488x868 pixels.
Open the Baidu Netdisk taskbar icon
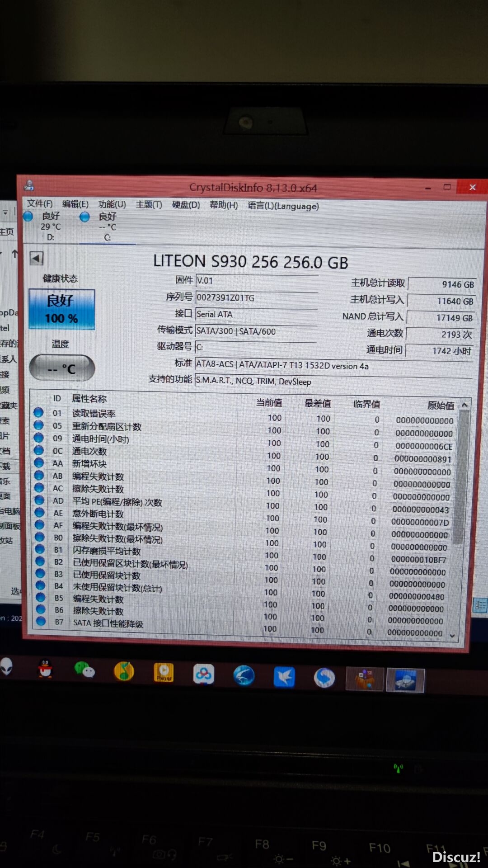point(203,674)
